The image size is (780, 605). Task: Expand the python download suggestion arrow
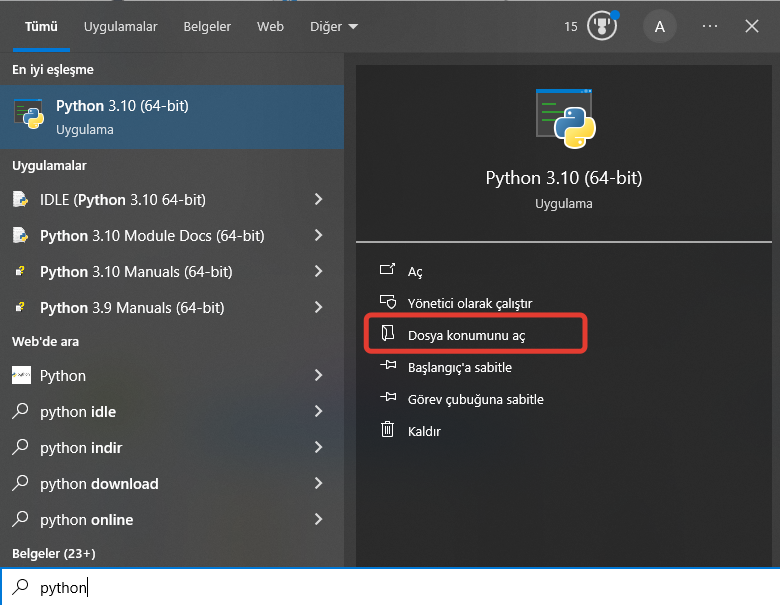tap(318, 483)
